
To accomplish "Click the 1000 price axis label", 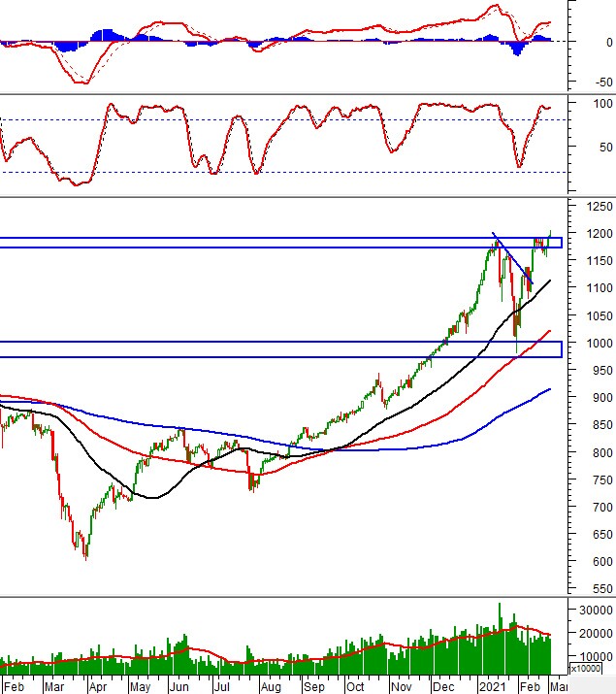I will pyautogui.click(x=600, y=343).
